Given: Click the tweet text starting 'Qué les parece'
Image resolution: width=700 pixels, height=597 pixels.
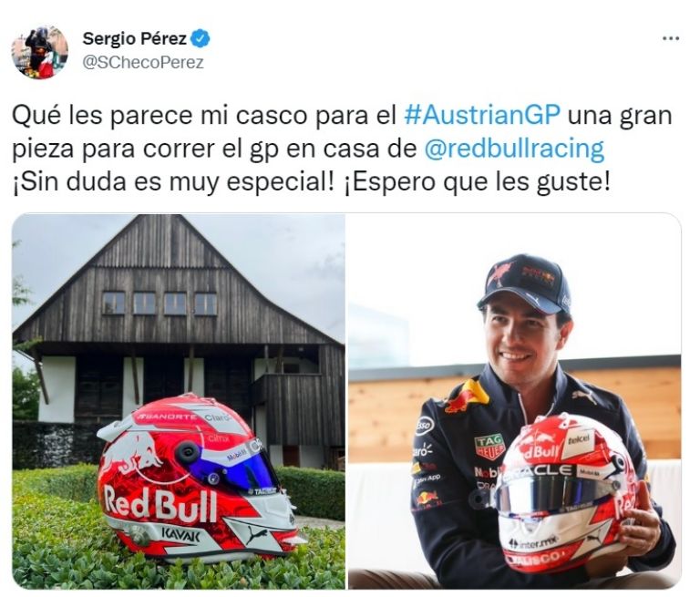Looking at the screenshot, I should pyautogui.click(x=342, y=149).
